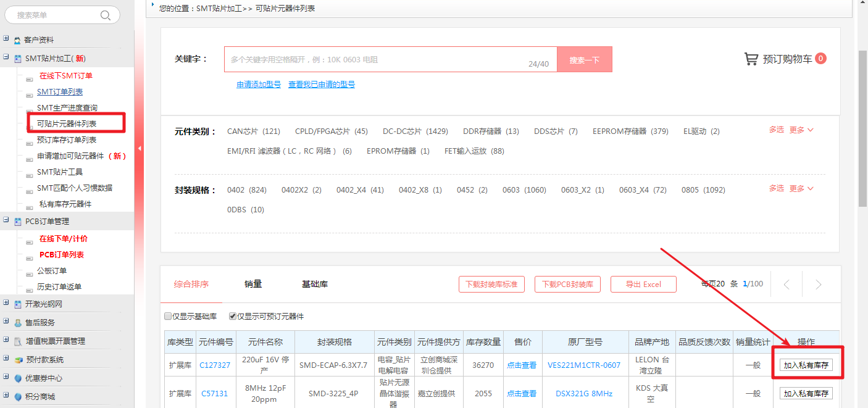The width and height of the screenshot is (868, 408).
Task: Expand the 开激光钢网 tree node
Action: pos(6,303)
